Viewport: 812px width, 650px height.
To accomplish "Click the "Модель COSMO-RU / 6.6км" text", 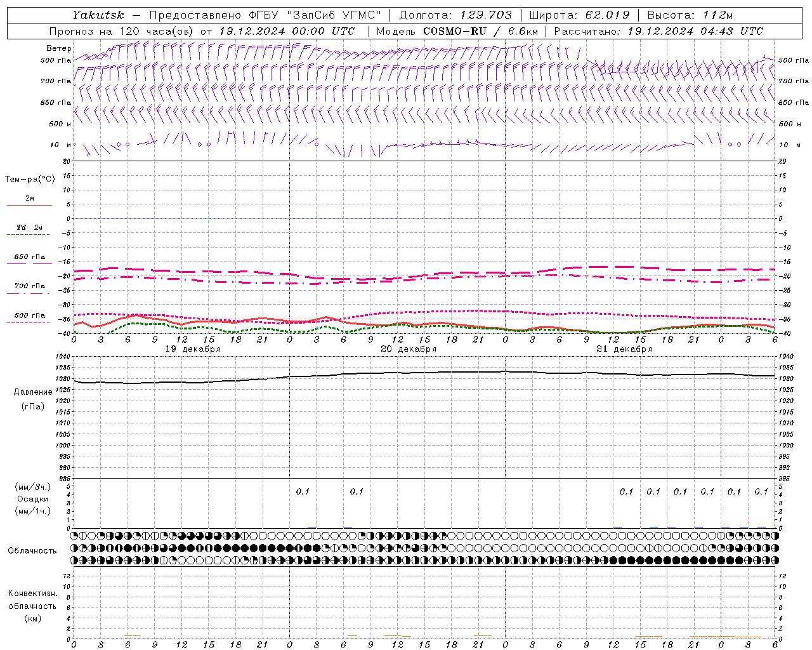I will (457, 31).
